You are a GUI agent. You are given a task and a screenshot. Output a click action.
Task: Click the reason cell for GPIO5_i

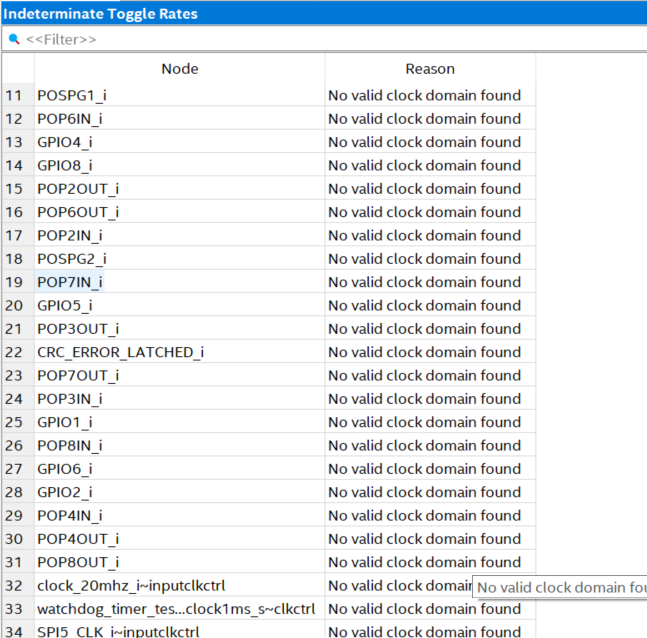tap(430, 305)
